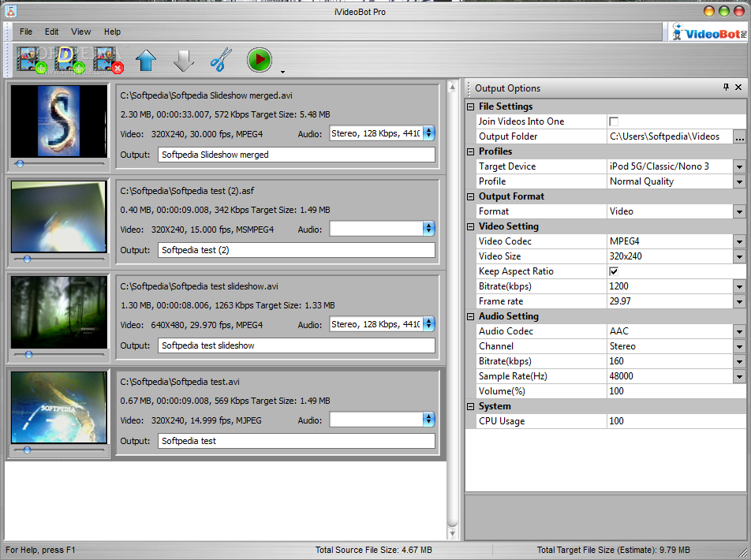Viewport: 751px width, 560px height.
Task: Toggle the Keep Aspect Ratio checkbox
Action: [x=614, y=271]
